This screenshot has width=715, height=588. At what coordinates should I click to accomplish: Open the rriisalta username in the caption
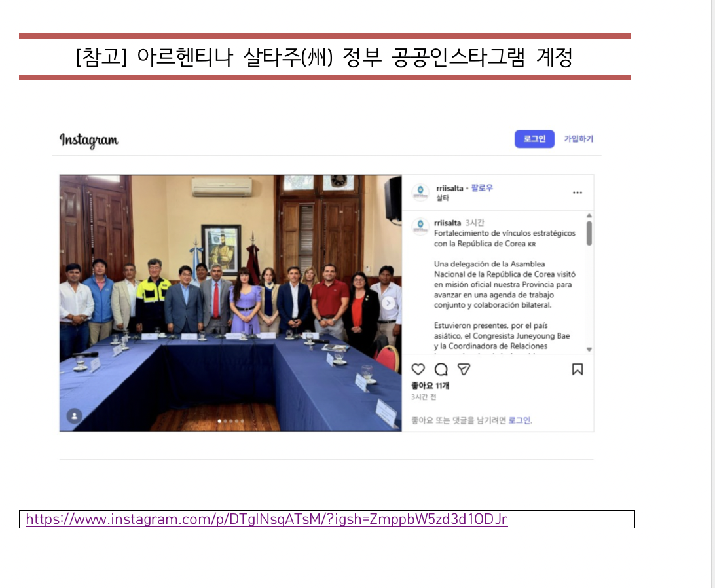[447, 223]
